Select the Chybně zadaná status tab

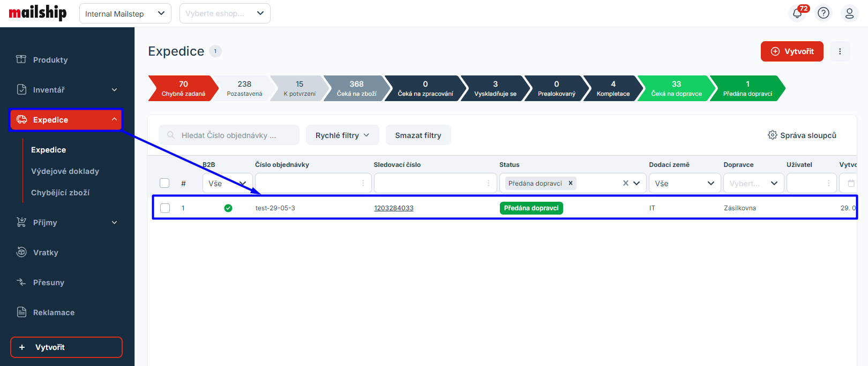(x=183, y=88)
